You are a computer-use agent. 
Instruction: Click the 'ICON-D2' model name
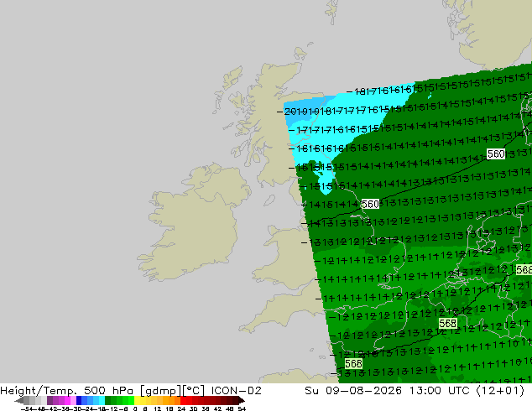click(236, 391)
